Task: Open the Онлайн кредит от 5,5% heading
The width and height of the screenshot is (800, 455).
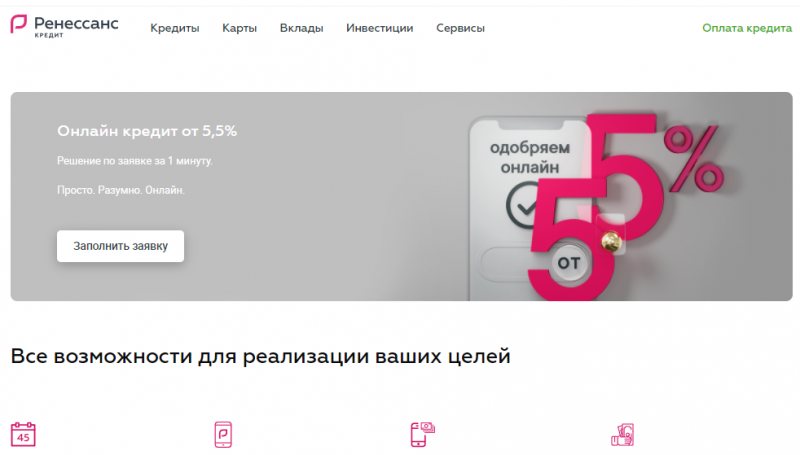Action: click(147, 131)
